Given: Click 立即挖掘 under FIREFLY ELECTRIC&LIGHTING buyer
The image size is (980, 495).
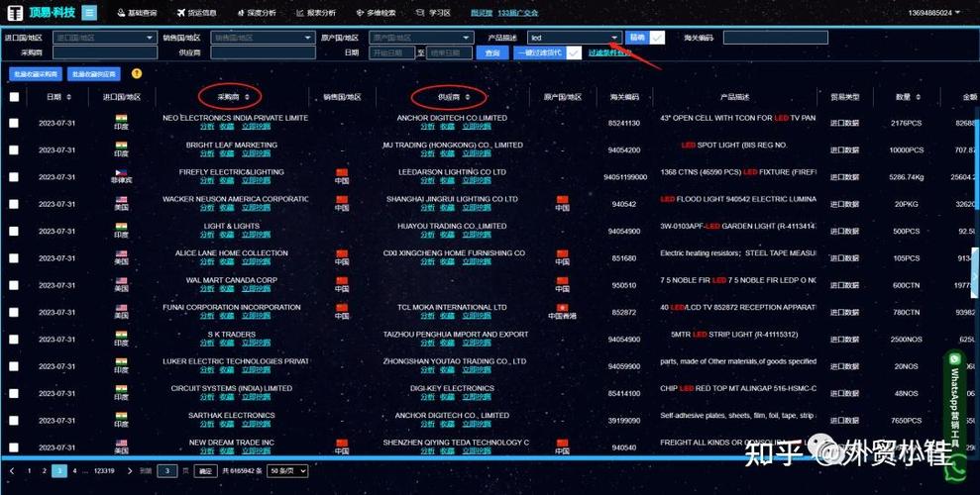Looking at the screenshot, I should point(257,180).
